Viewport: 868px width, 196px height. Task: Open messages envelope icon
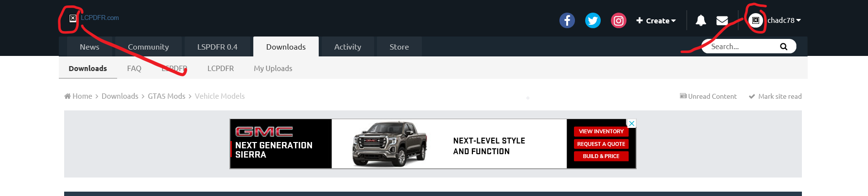pos(722,20)
